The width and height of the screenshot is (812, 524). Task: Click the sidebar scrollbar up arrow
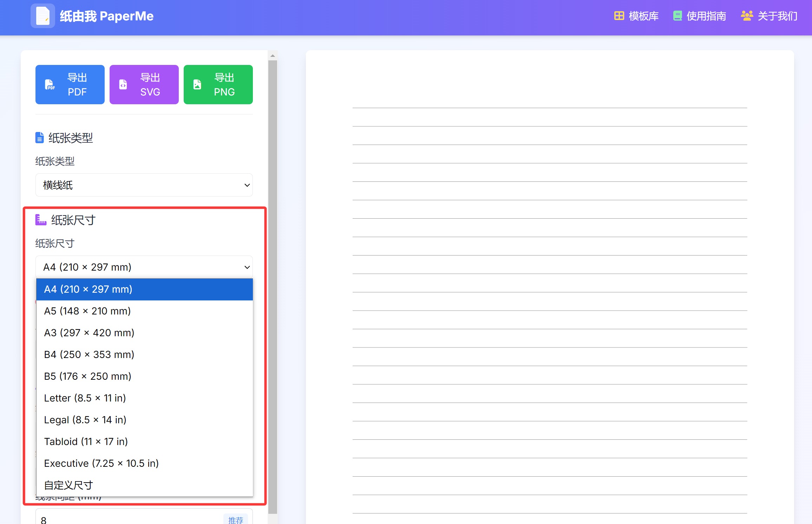[x=273, y=56]
